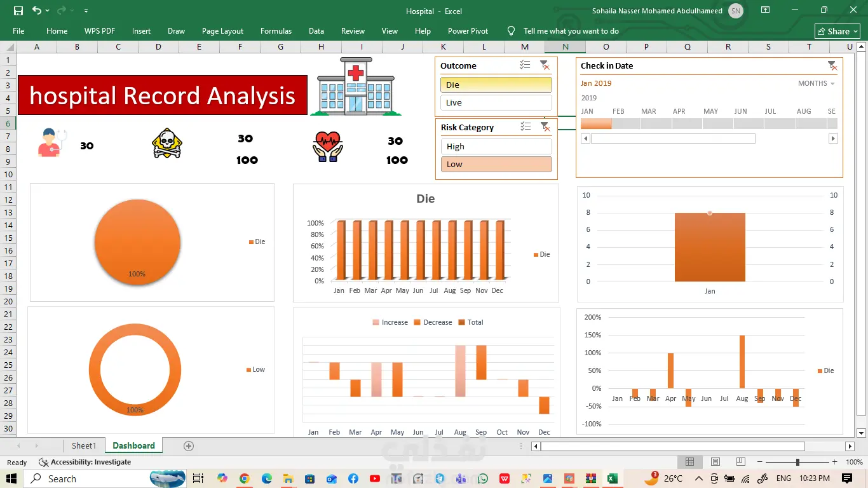
Task: Select MAR period on the timeline
Action: (x=656, y=123)
